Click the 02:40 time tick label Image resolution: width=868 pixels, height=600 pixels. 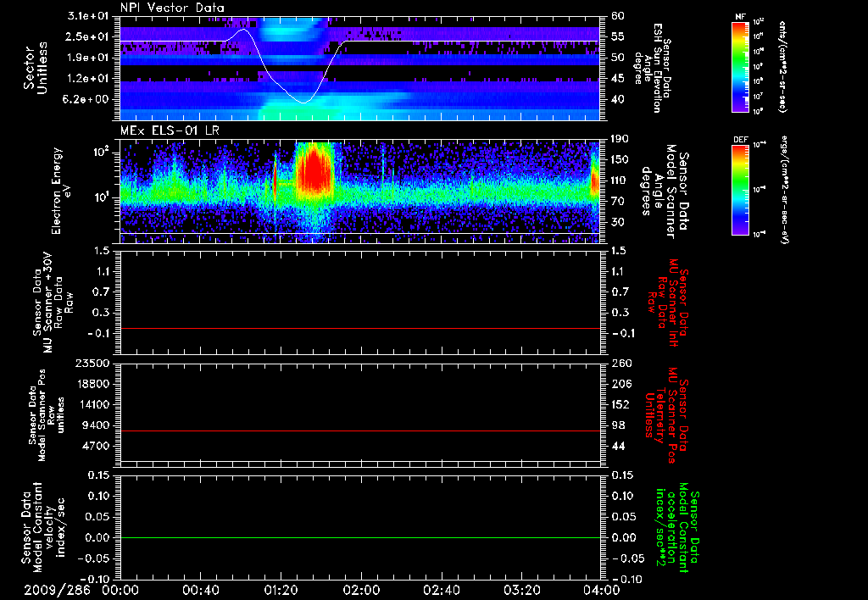tap(441, 590)
